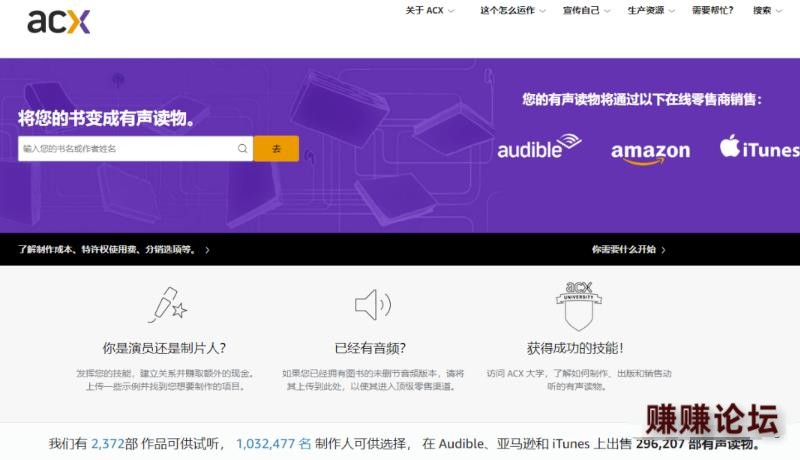The height and width of the screenshot is (460, 800).
Task: Click the 1,032,477 名 producers link
Action: coord(273,444)
